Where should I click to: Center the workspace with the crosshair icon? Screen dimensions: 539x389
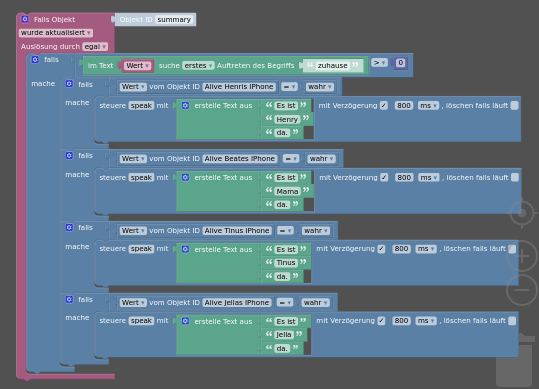(522, 213)
